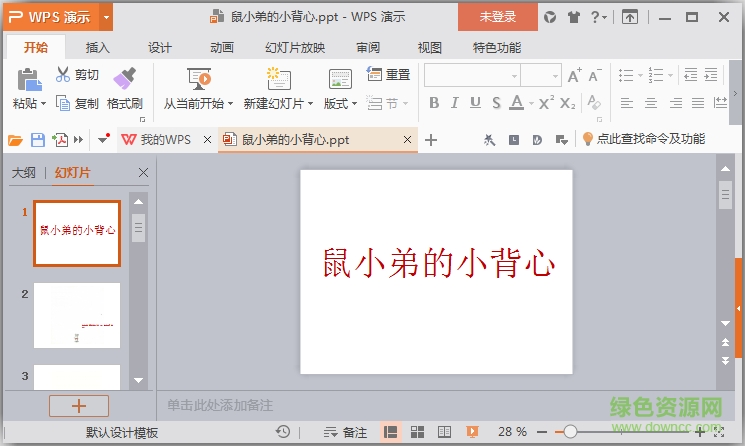Click the double-arrow more quick-tools icon

click(78, 140)
